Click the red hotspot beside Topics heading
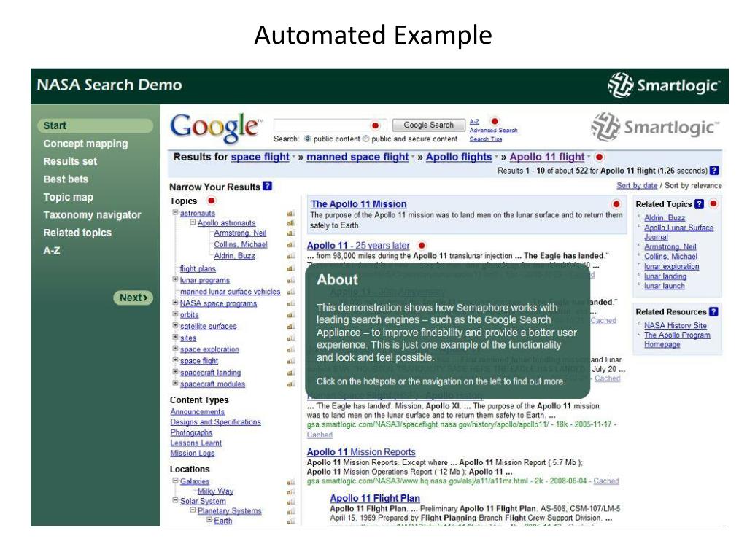The height and width of the screenshot is (560, 747). [x=211, y=201]
